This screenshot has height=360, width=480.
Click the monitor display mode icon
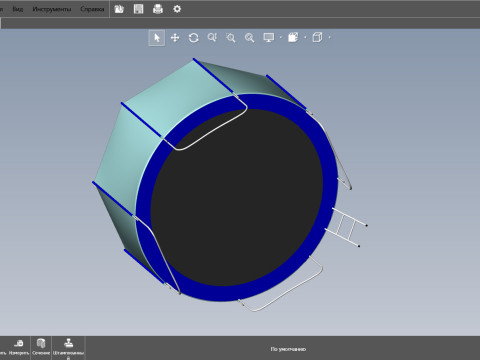pyautogui.click(x=269, y=38)
